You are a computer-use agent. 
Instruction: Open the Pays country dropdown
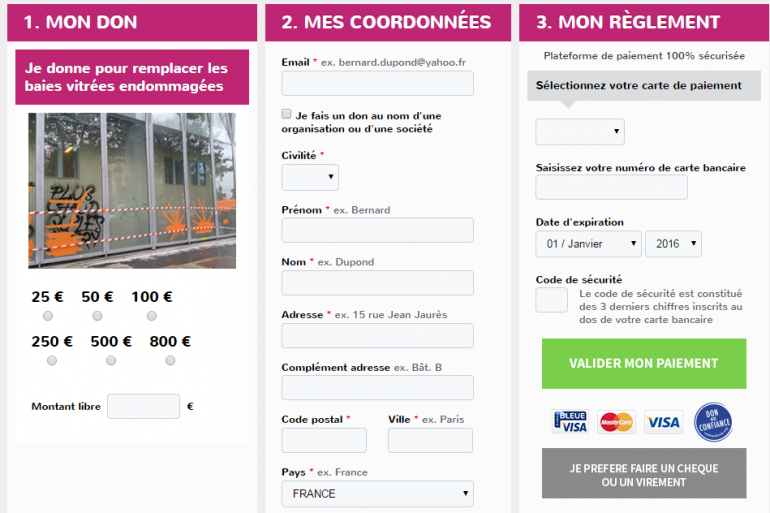377,493
